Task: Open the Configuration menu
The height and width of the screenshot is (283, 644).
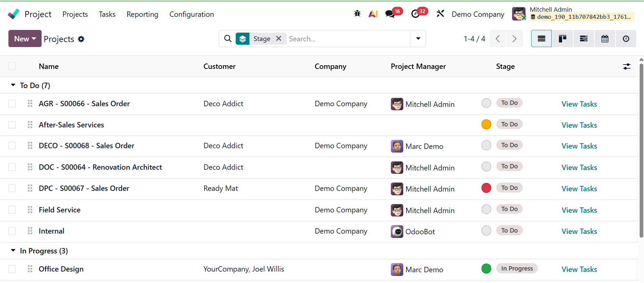Action: [191, 14]
